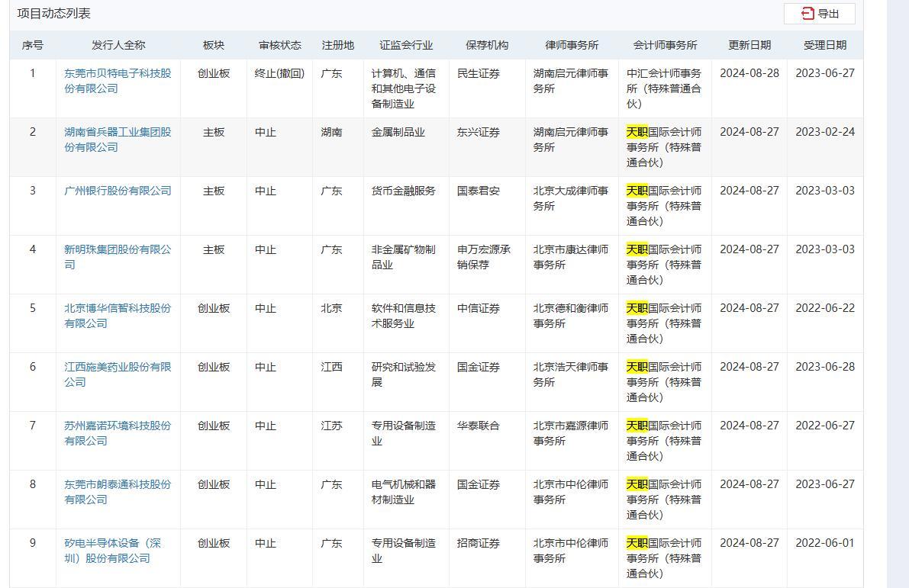
Task: Click the 注册地 column header
Action: [x=338, y=45]
